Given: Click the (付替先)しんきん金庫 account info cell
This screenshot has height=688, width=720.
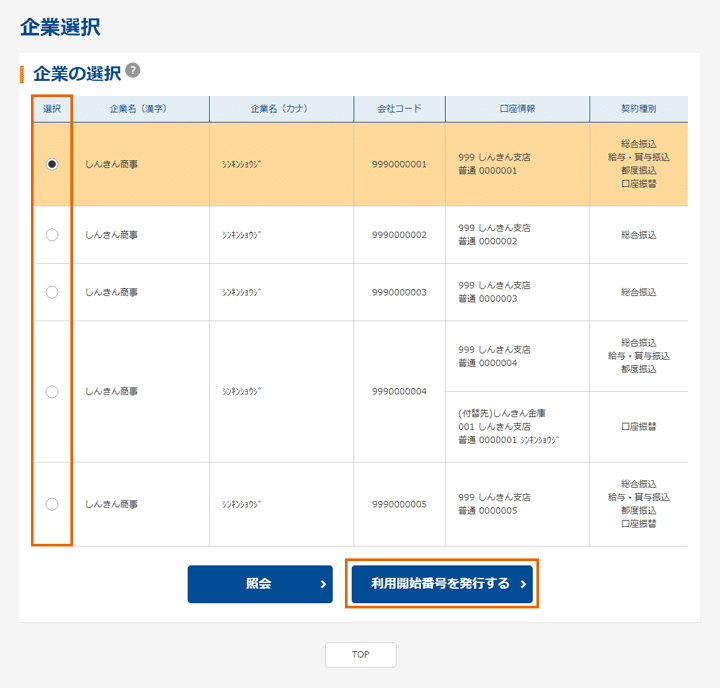Looking at the screenshot, I should [x=517, y=427].
